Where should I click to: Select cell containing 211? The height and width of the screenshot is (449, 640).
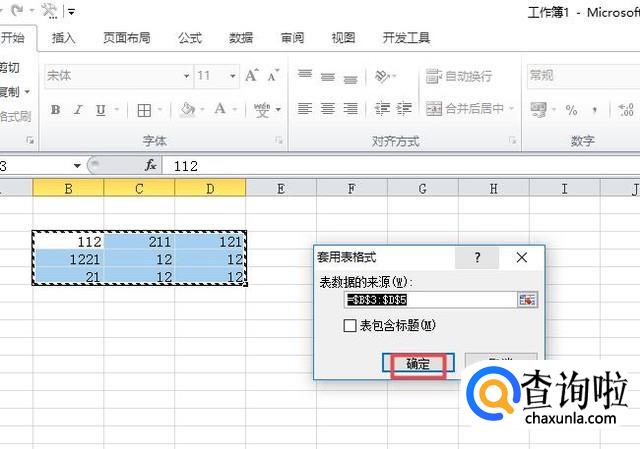tap(139, 242)
